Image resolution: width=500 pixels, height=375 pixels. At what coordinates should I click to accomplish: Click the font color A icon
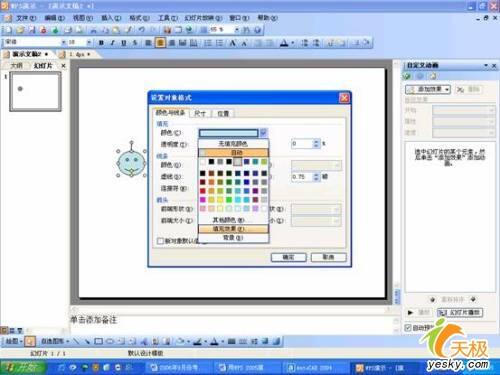pyautogui.click(x=284, y=43)
